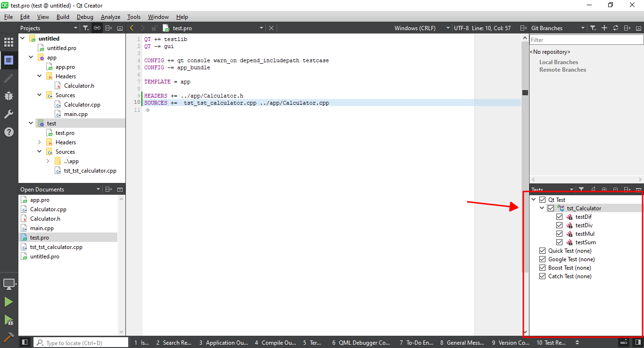
Task: Uncheck the Qt Test framework checkbox
Action: pos(542,200)
